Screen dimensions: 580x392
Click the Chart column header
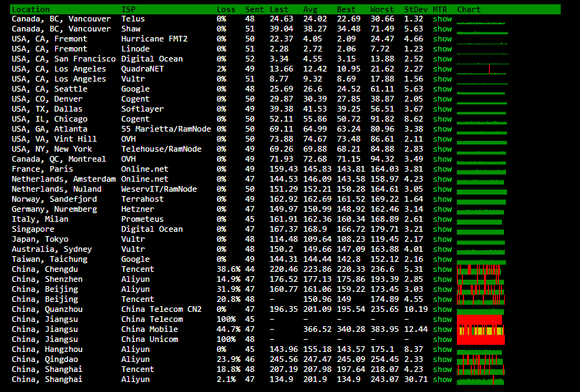click(469, 9)
